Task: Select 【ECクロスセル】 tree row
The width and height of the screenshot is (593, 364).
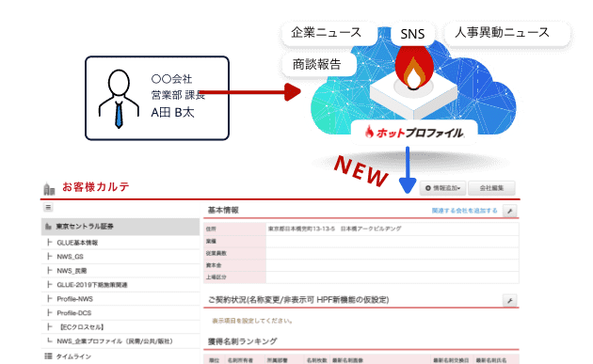Action: tap(120, 327)
